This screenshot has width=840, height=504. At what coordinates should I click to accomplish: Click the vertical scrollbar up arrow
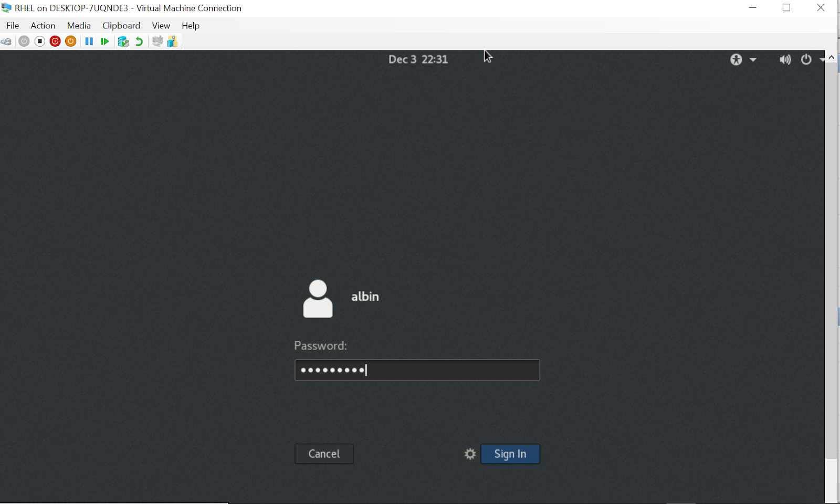click(x=832, y=57)
